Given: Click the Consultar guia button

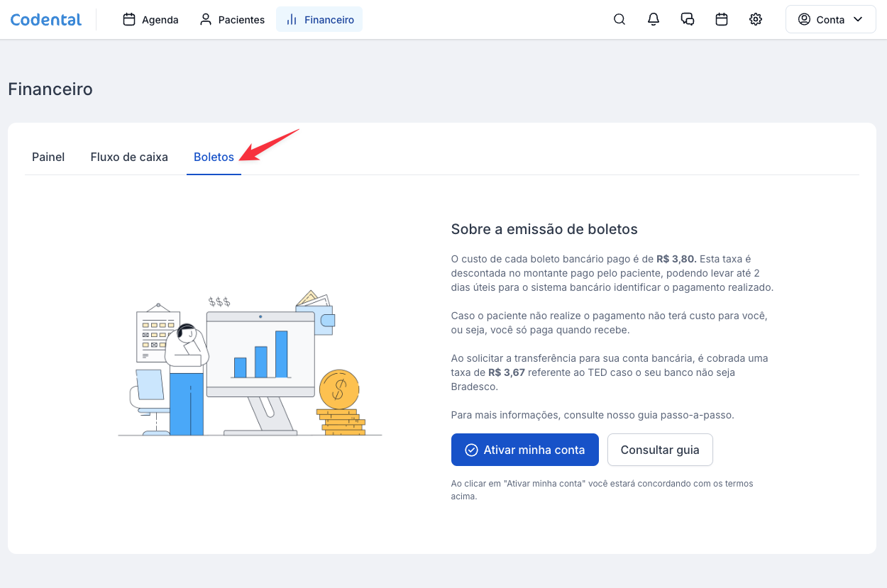Looking at the screenshot, I should tap(660, 450).
